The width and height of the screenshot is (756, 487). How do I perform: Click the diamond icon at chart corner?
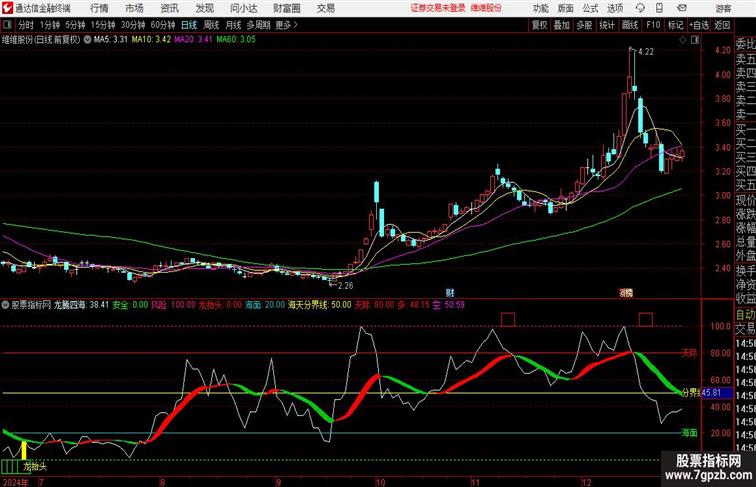tap(683, 40)
